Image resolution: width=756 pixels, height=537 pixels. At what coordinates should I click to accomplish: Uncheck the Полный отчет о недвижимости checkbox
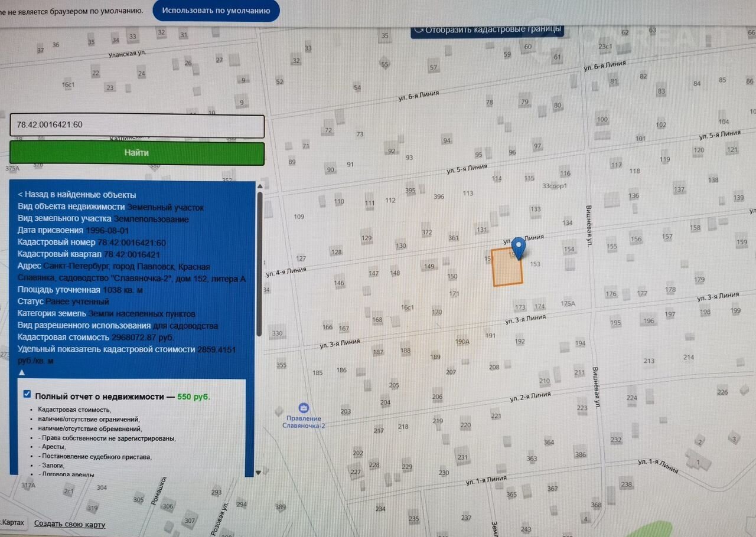27,394
